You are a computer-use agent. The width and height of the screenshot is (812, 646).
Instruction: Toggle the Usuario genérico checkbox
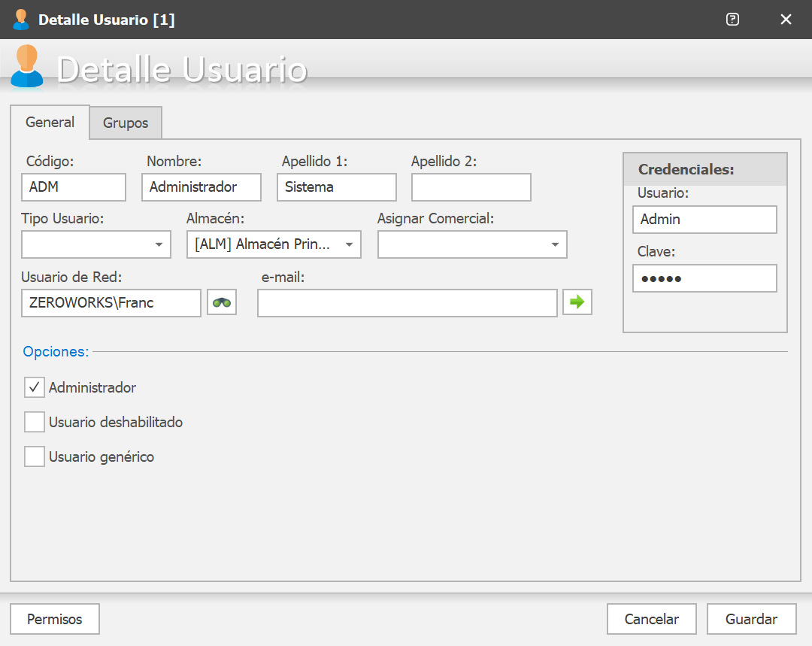[x=34, y=456]
